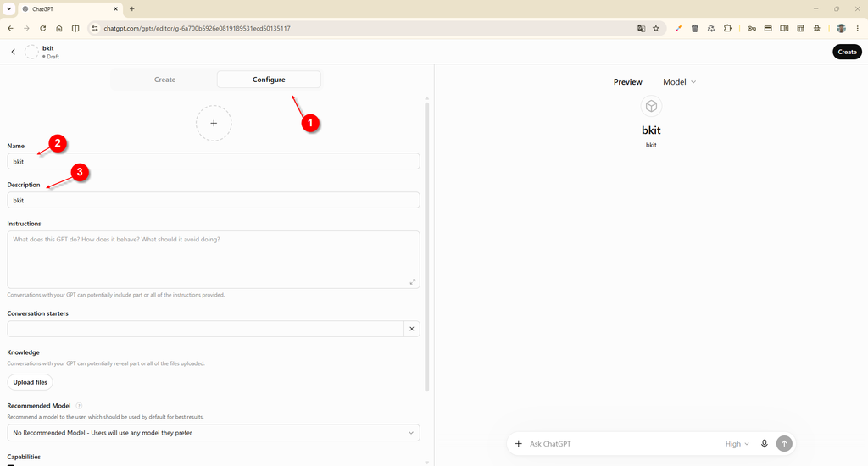Click the configure panel vertical scrollbar

click(x=427, y=247)
